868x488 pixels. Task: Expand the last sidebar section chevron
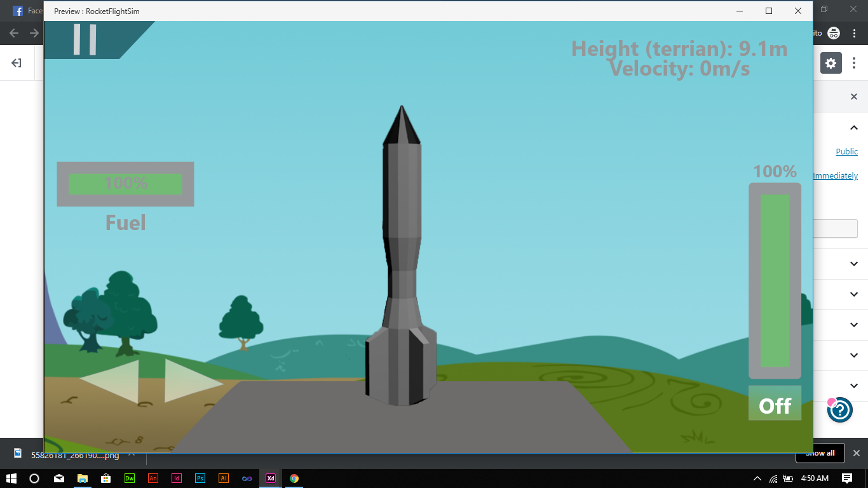point(854,386)
